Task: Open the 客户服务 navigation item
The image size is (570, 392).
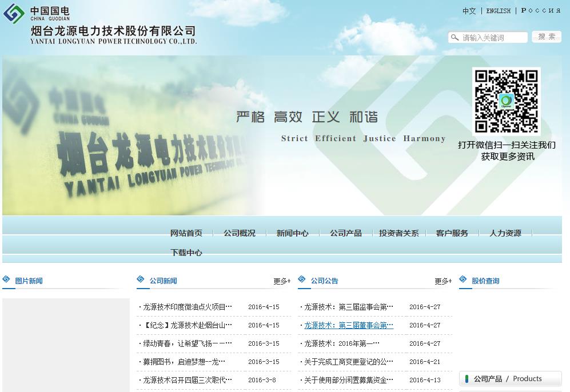Action: click(x=452, y=233)
